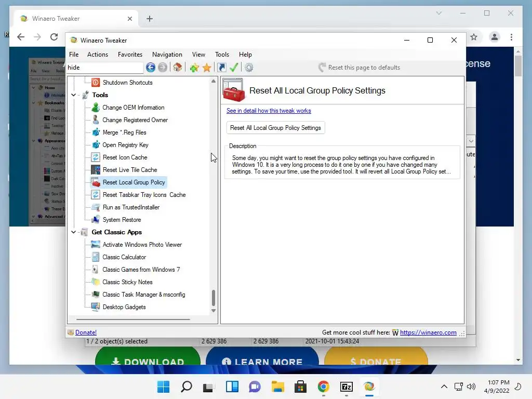Click the green checkmark toolbar icon
Screen dimensions: 532x399
click(x=234, y=68)
